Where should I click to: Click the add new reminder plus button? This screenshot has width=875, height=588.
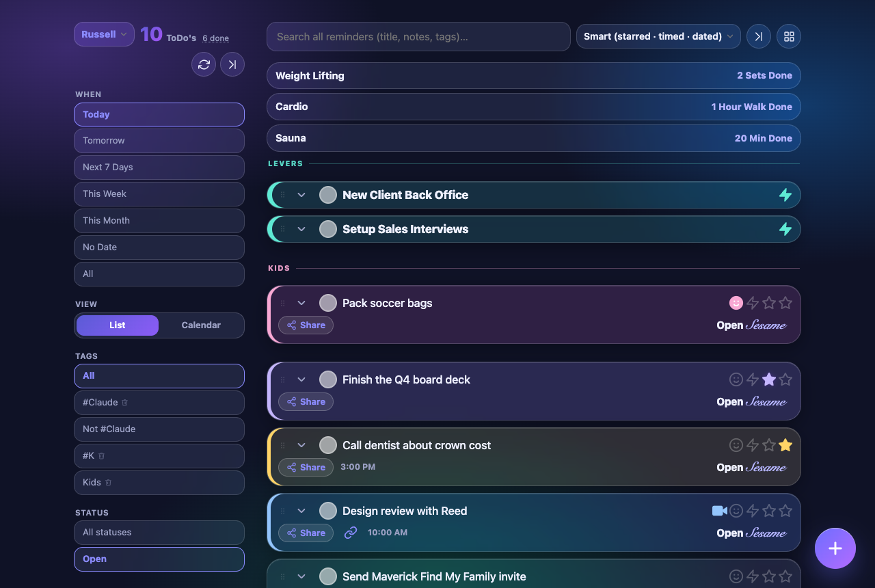pyautogui.click(x=835, y=548)
